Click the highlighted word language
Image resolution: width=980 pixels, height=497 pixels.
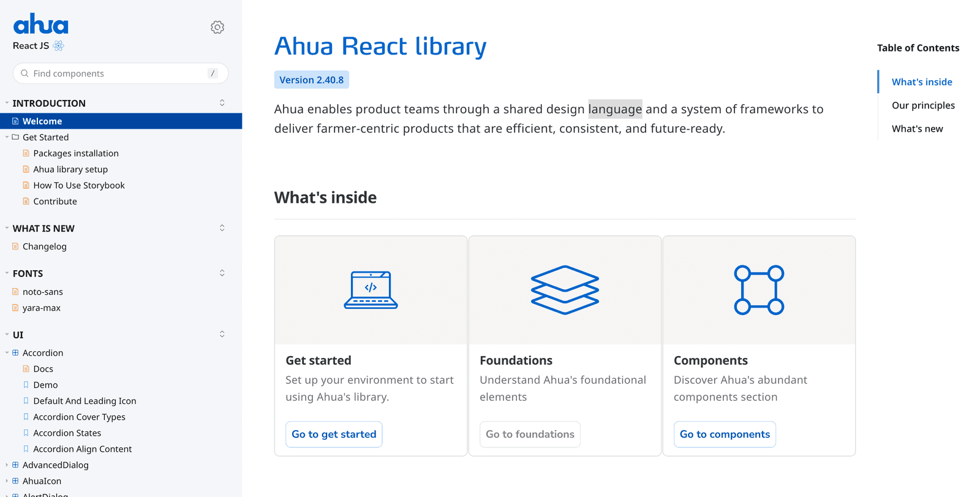[x=615, y=109]
